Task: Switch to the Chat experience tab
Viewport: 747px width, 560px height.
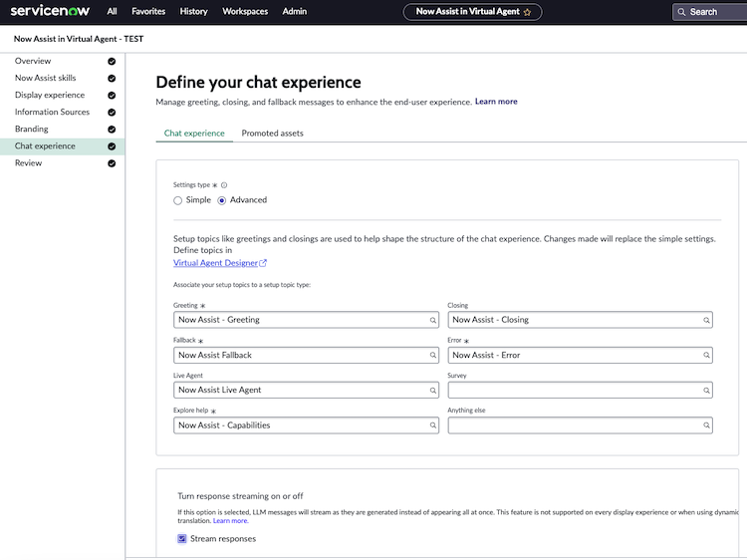Action: (x=194, y=134)
